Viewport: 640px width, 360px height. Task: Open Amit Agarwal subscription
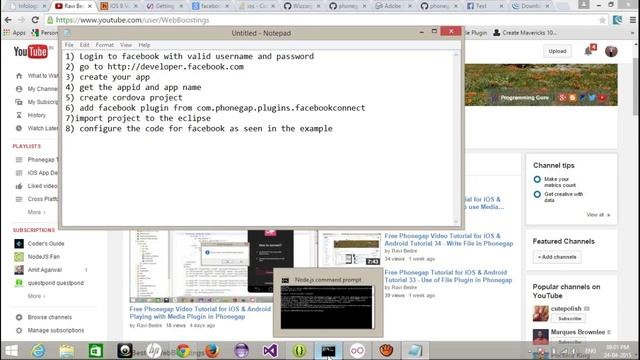[44, 270]
